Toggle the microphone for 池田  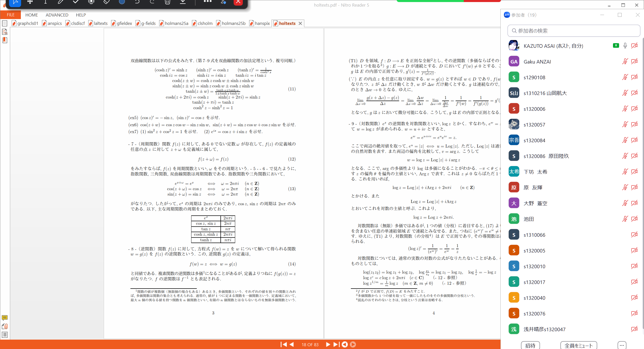[625, 219]
